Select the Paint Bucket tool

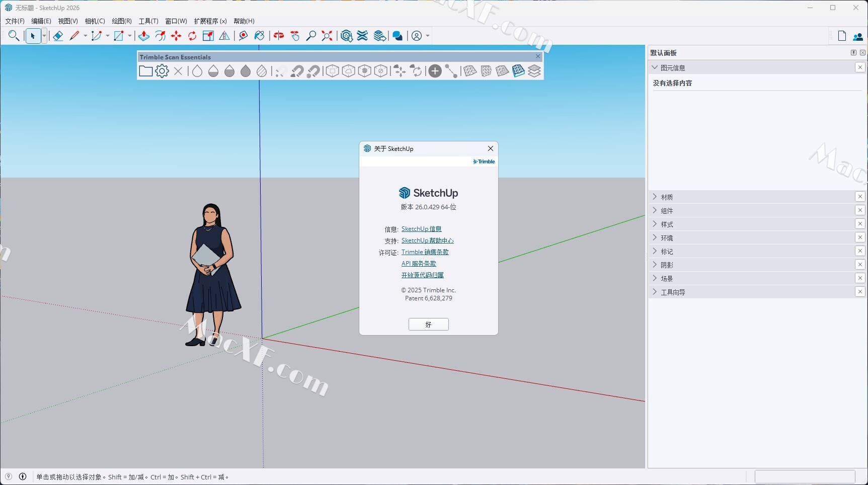pyautogui.click(x=260, y=36)
